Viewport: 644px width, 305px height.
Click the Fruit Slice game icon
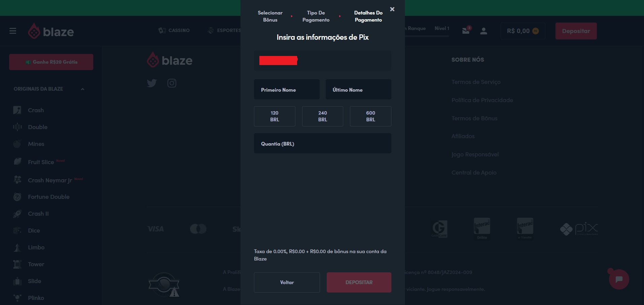click(17, 162)
